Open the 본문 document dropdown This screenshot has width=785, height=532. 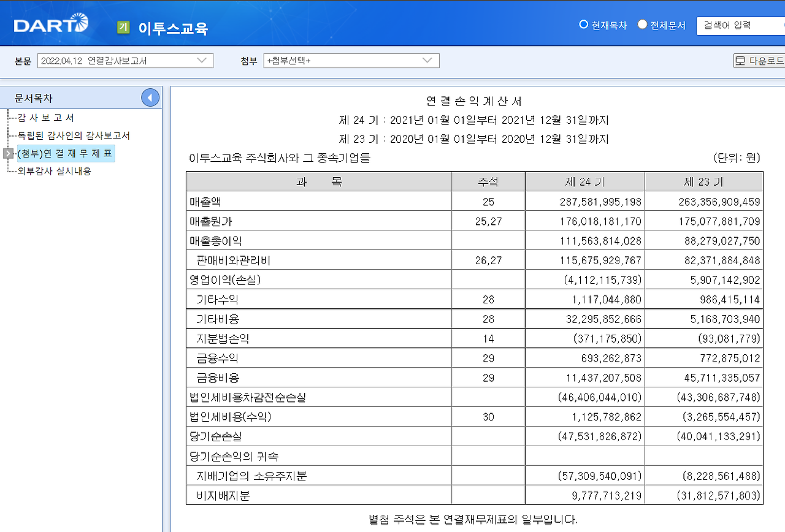coord(125,61)
